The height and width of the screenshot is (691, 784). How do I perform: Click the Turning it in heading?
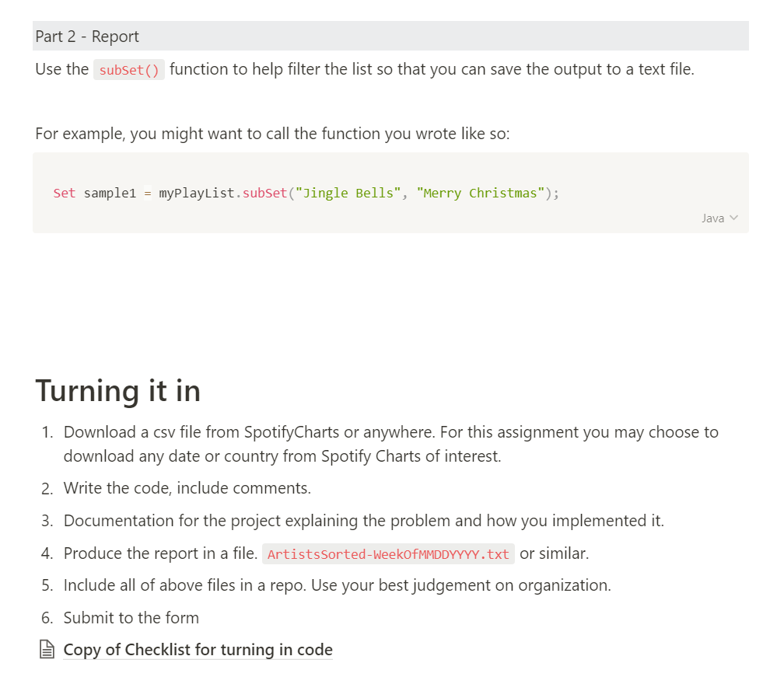pyautogui.click(x=117, y=391)
